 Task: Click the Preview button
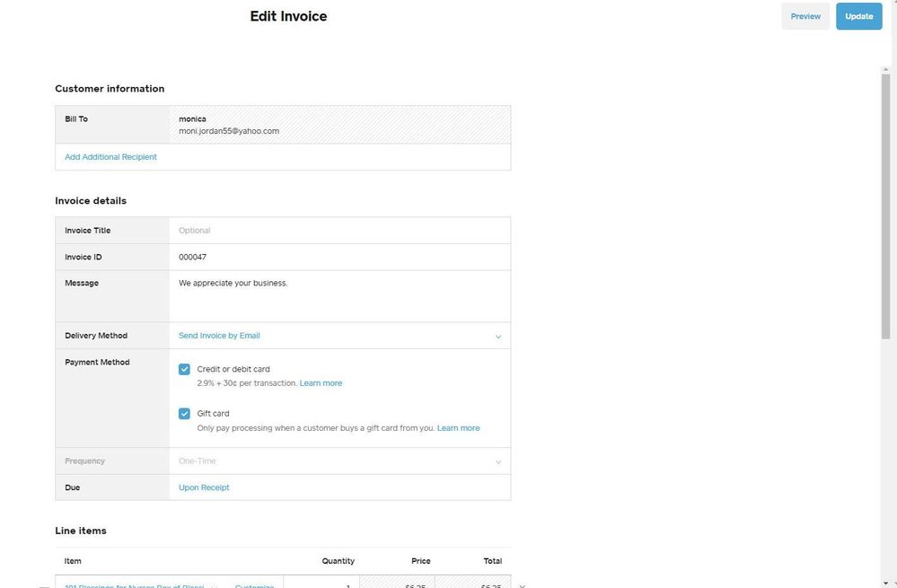[805, 16]
